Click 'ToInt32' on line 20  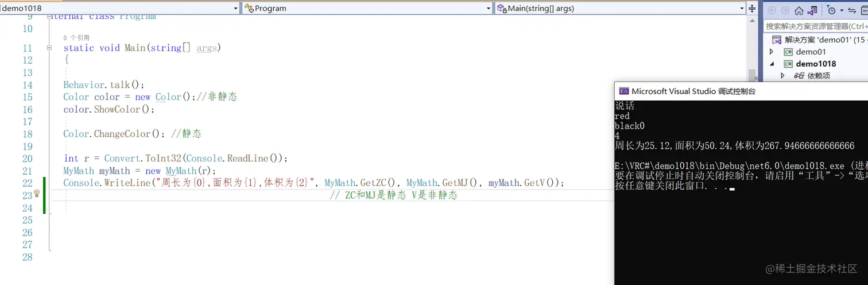(162, 158)
